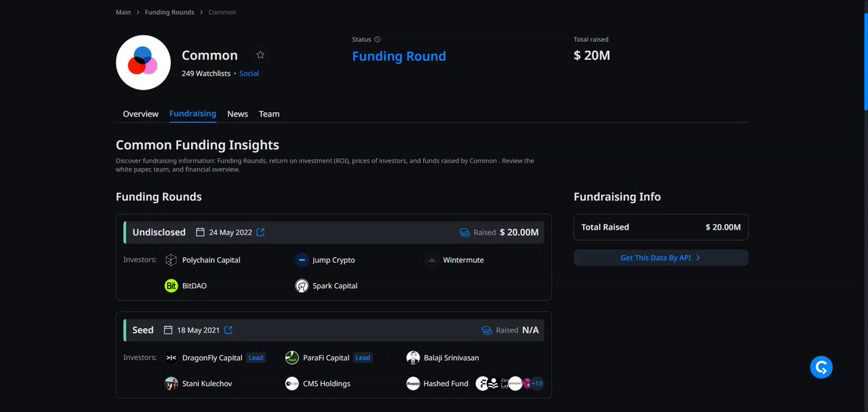868x412 pixels.
Task: Click coins icon in Seed round Raised
Action: [x=487, y=330]
